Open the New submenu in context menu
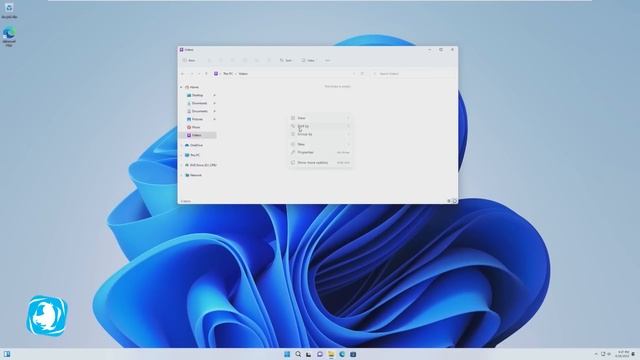 pos(320,144)
